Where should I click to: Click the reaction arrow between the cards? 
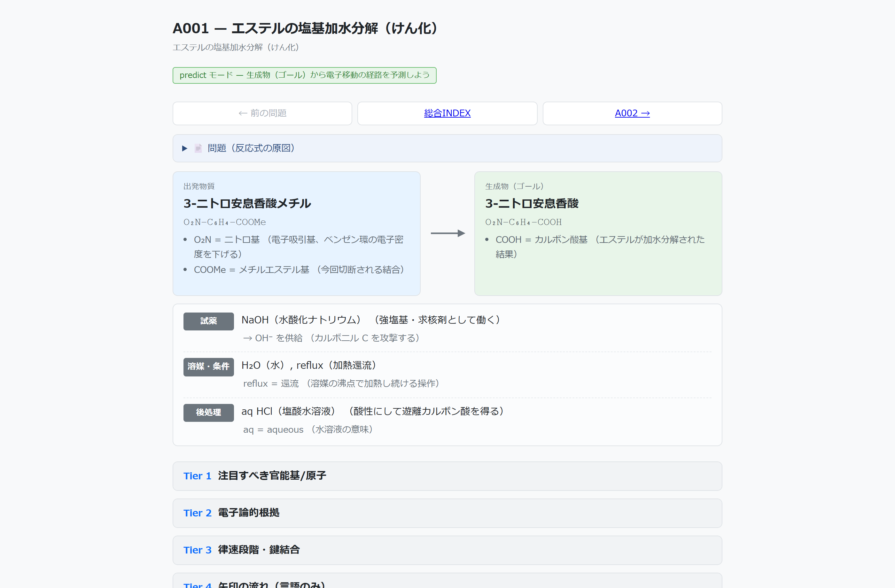pos(447,233)
